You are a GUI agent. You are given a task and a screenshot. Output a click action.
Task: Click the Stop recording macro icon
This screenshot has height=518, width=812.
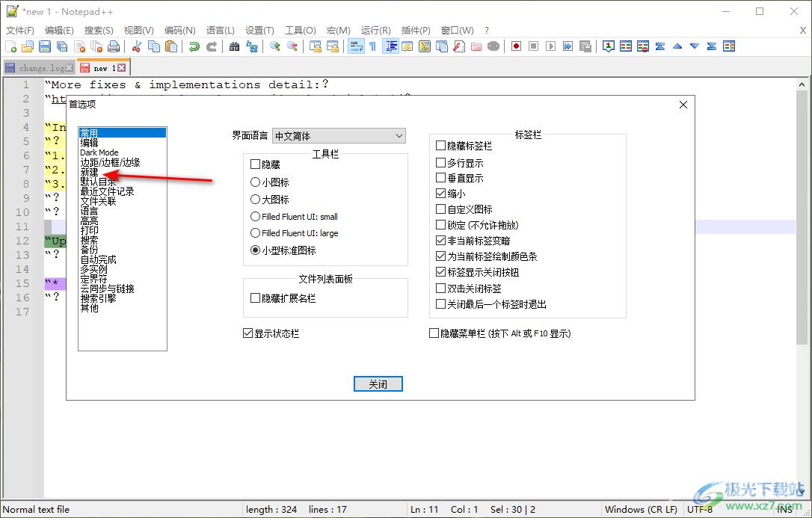tap(533, 46)
